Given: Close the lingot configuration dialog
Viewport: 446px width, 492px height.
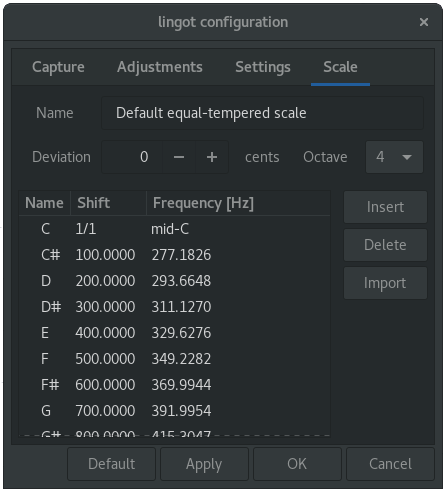Looking at the screenshot, I should point(424,22).
